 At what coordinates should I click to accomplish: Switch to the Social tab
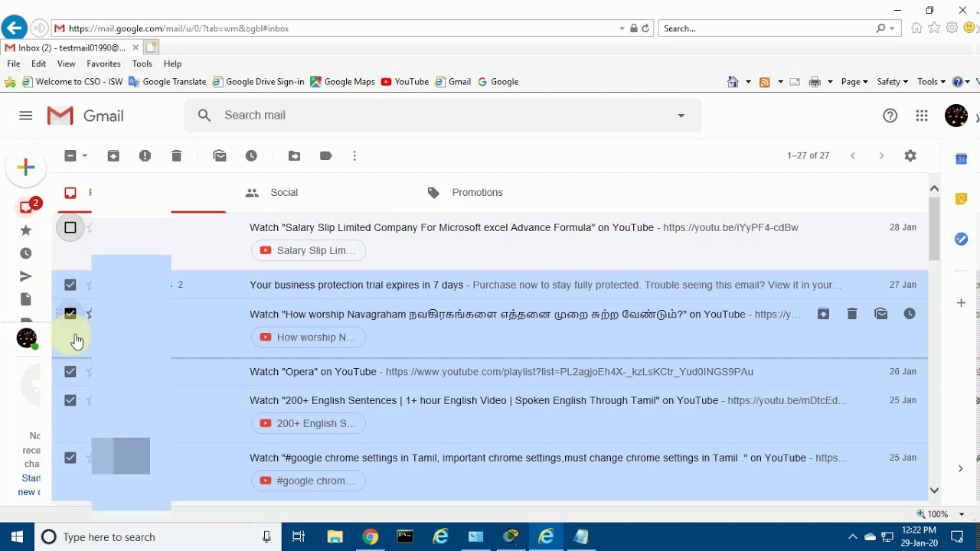click(272, 193)
